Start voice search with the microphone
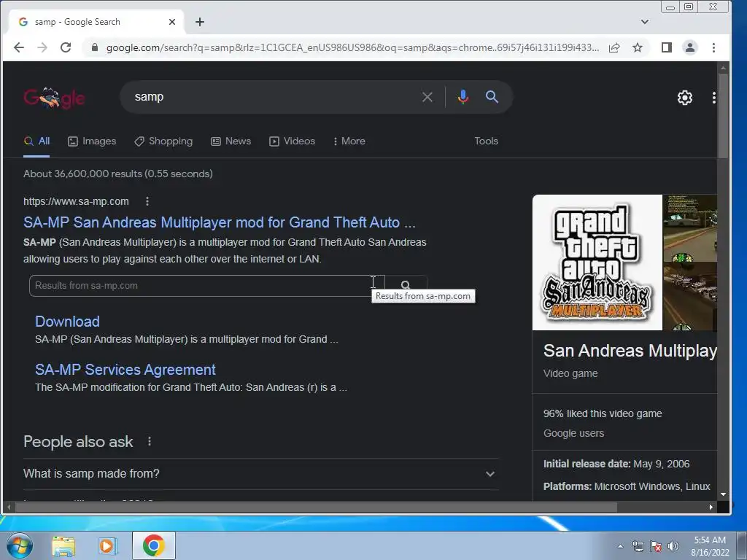747x560 pixels. (x=462, y=97)
